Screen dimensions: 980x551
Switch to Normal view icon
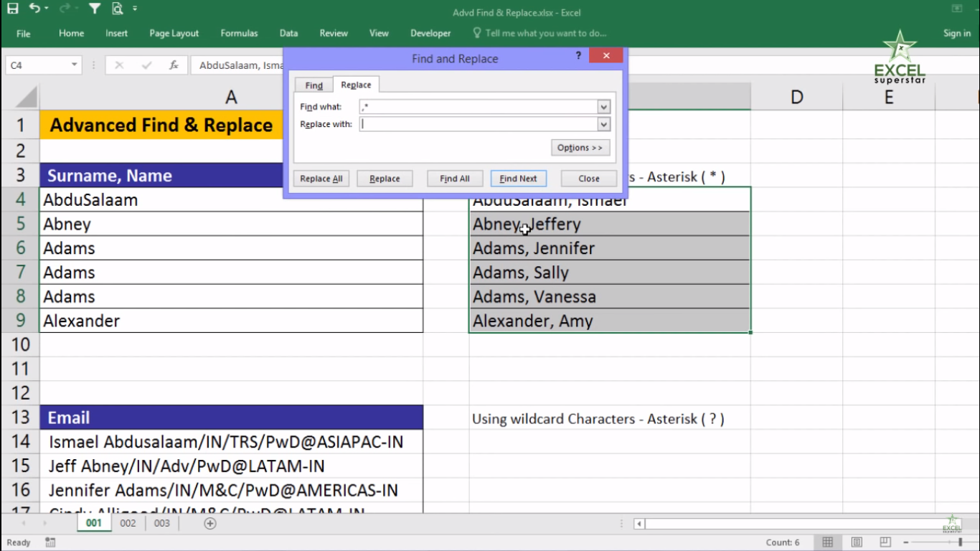(x=827, y=542)
